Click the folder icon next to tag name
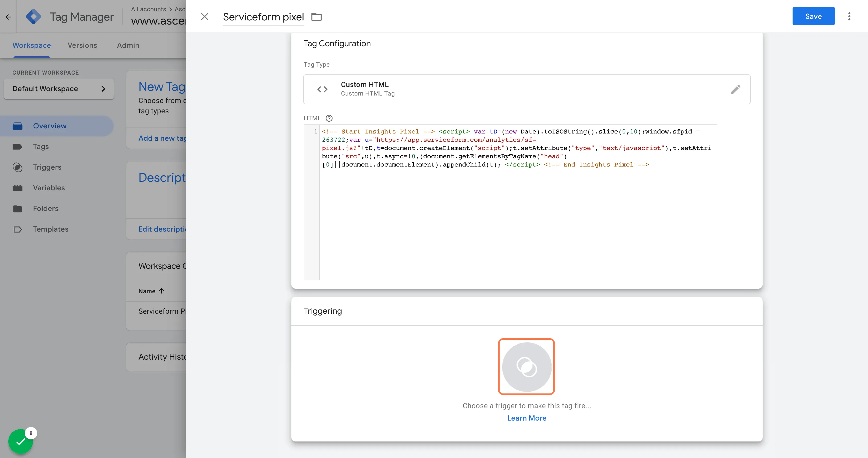 [316, 17]
